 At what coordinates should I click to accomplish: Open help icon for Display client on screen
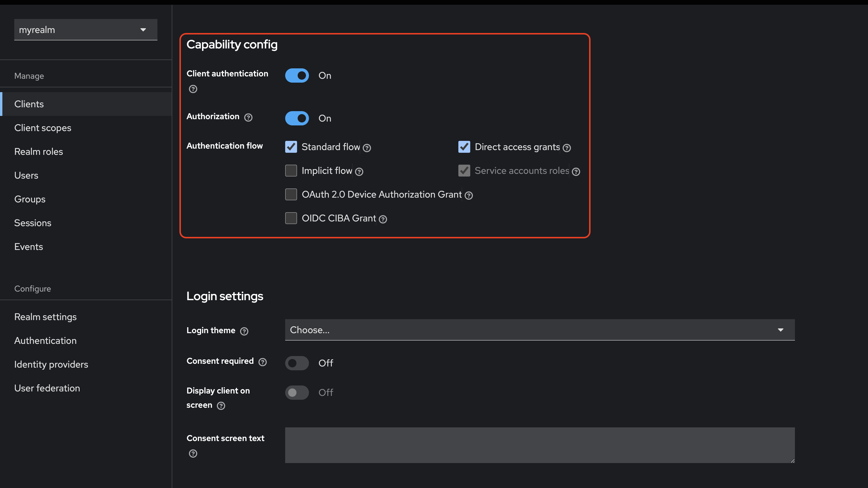pos(221,406)
